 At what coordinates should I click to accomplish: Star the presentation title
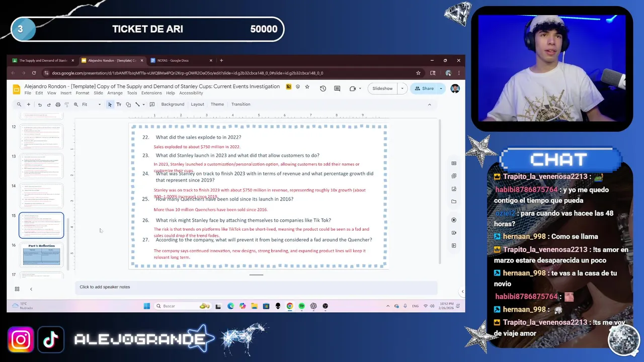point(307,86)
